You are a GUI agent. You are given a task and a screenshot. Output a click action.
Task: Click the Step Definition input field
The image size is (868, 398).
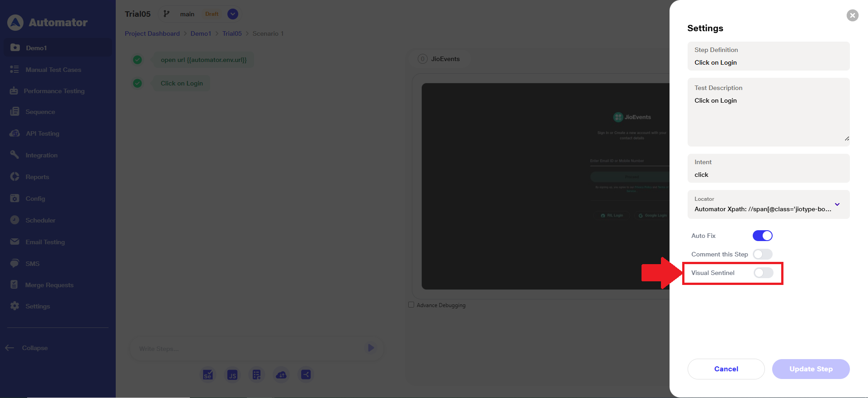point(768,62)
